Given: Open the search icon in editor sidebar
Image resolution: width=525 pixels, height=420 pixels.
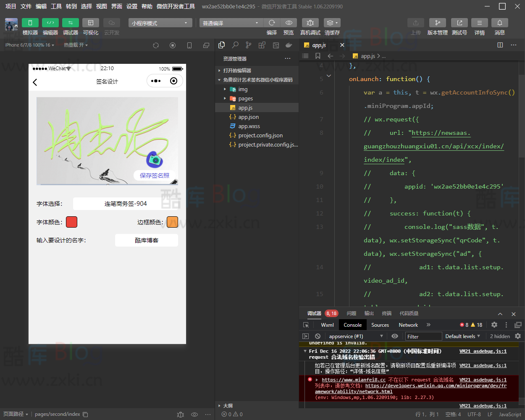Looking at the screenshot, I should click(x=235, y=45).
